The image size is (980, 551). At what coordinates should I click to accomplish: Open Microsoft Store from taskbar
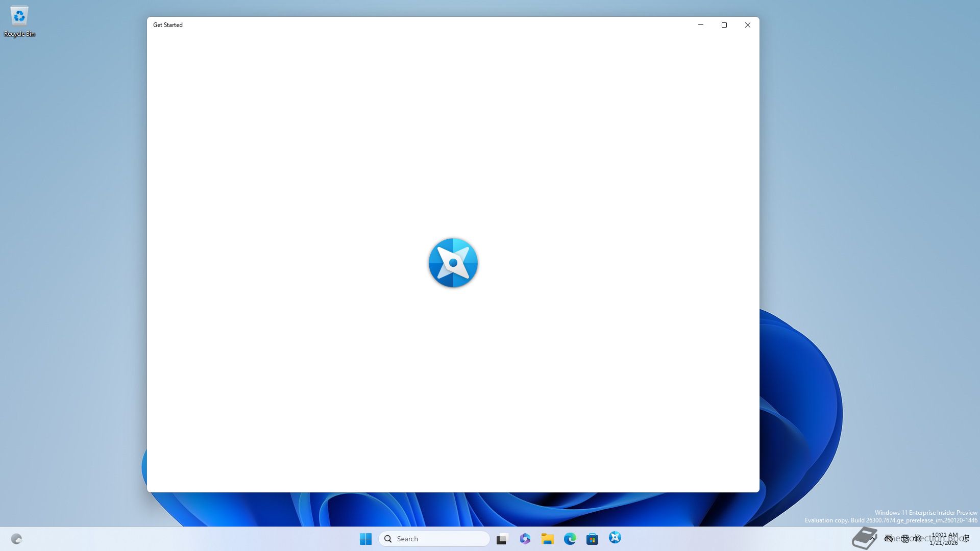[592, 539]
